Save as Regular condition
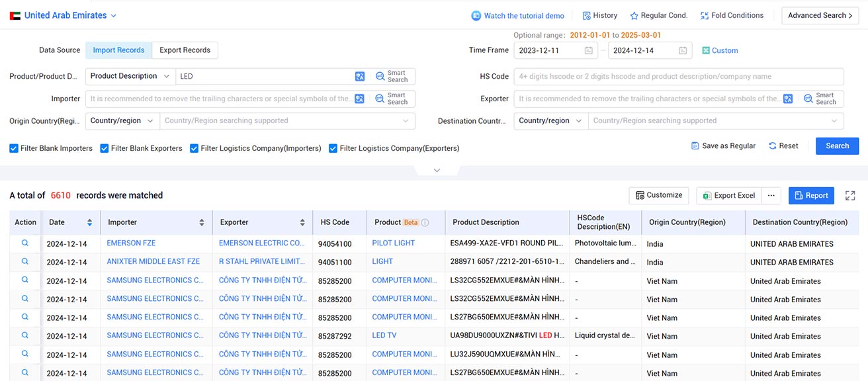 pos(723,146)
